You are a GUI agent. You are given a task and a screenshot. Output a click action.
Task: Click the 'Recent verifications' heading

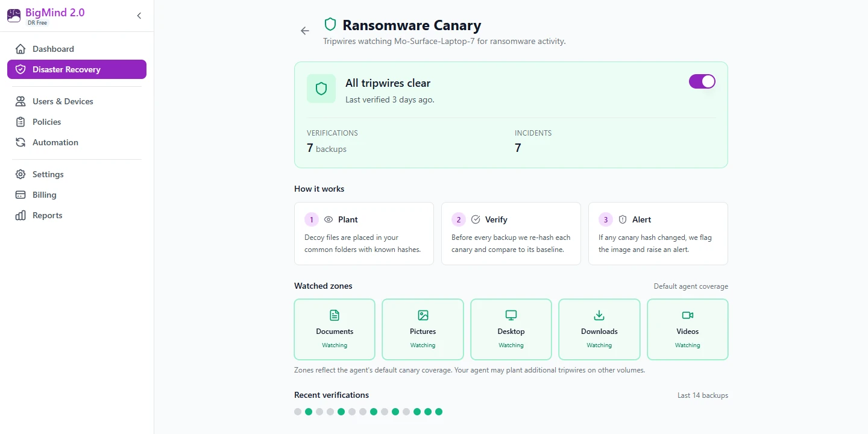(332, 395)
